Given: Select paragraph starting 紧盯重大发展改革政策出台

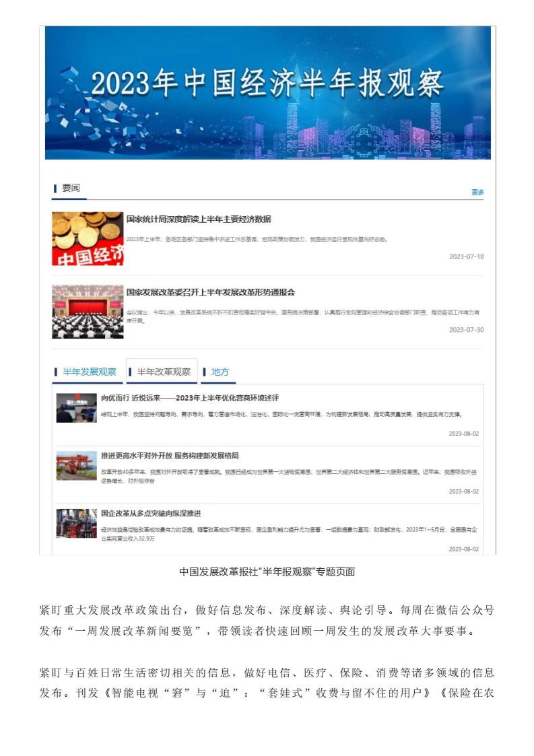Looking at the screenshot, I should point(267,621).
